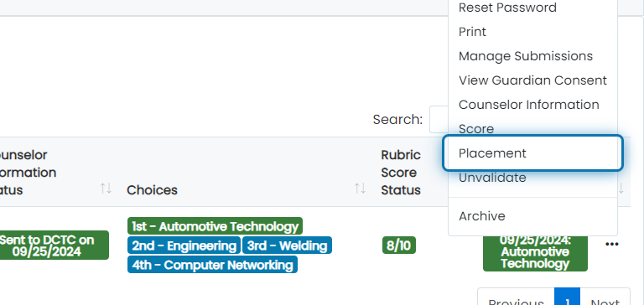
Task: Click the 4th - Computer Networking badge
Action: [x=212, y=265]
